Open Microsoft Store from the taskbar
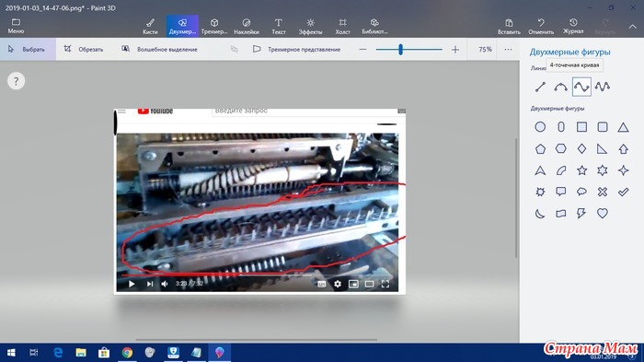This screenshot has height=362, width=644. pos(104,353)
